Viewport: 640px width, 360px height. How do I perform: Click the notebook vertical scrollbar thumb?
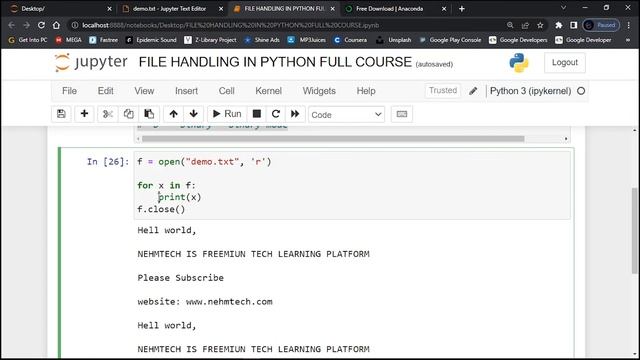(x=634, y=230)
